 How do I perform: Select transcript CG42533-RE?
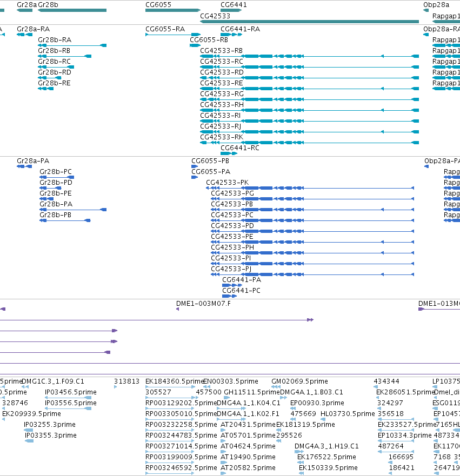tap(221, 83)
